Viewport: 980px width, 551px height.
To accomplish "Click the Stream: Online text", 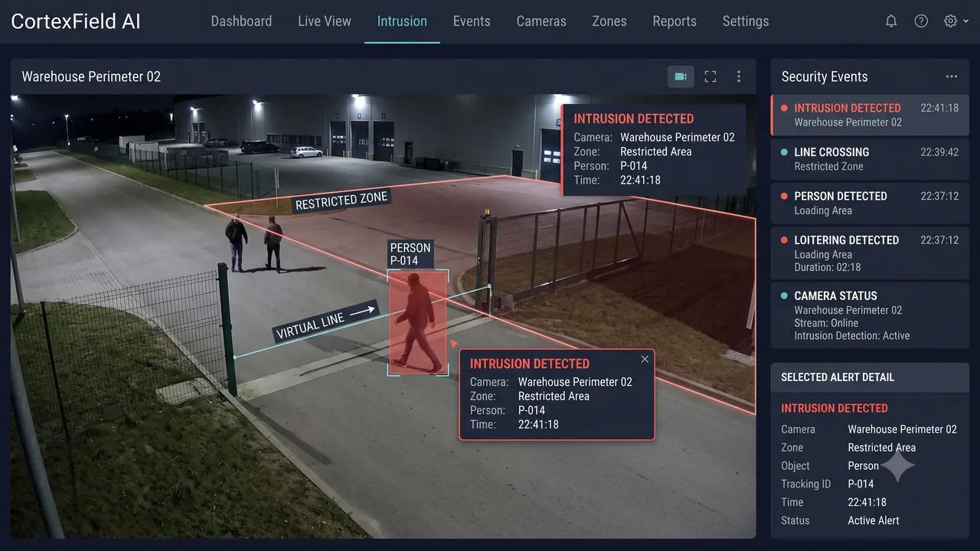I will 826,323.
